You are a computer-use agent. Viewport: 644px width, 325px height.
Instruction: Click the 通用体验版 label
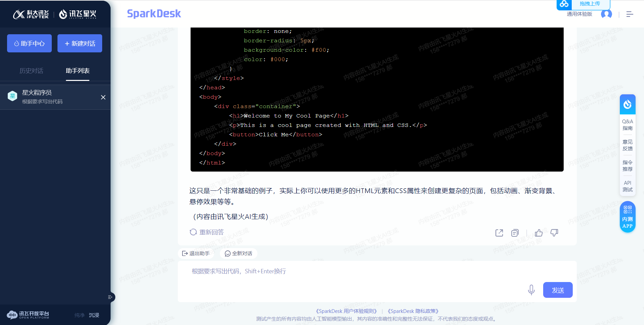[x=579, y=14]
